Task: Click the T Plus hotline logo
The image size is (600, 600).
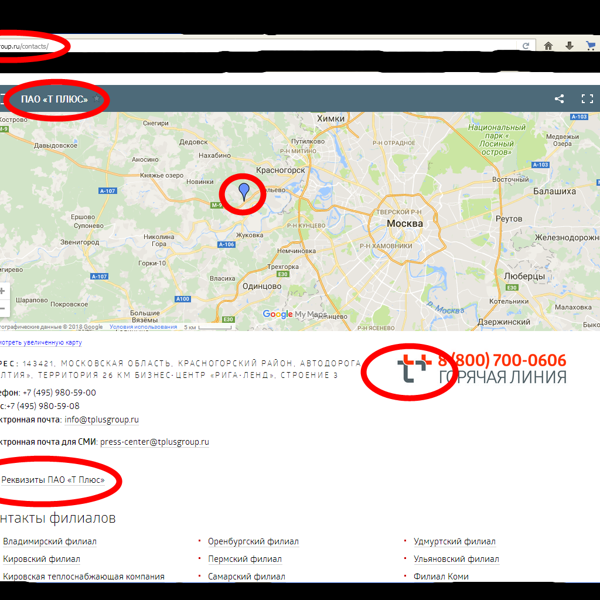Action: point(415,368)
